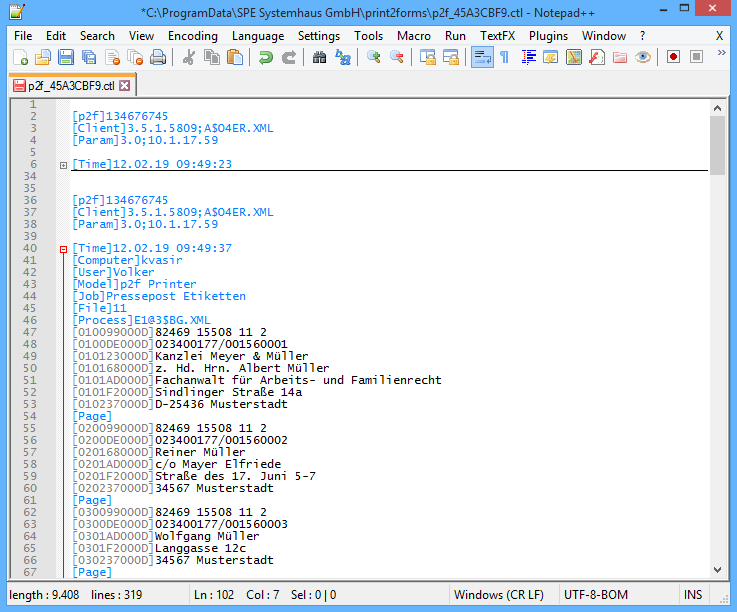Start macro recording with record button
The image size is (737, 612).
(x=673, y=57)
